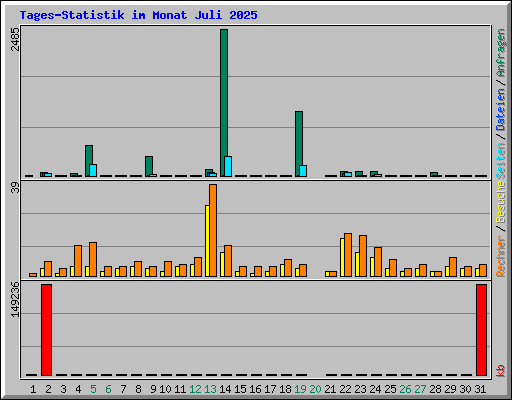Click the red 'kB' legend label
This screenshot has width=512, height=400.
pyautogui.click(x=501, y=371)
